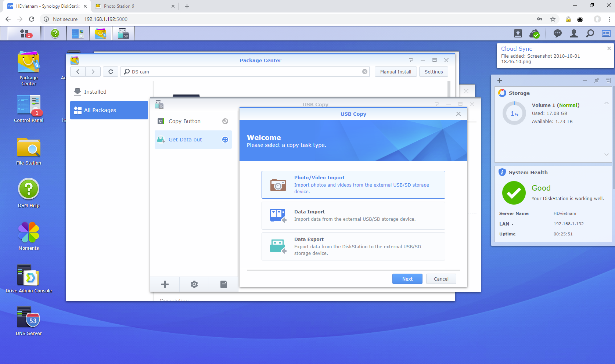The width and height of the screenshot is (615, 364).
Task: Refresh the Package Center list
Action: tap(111, 72)
